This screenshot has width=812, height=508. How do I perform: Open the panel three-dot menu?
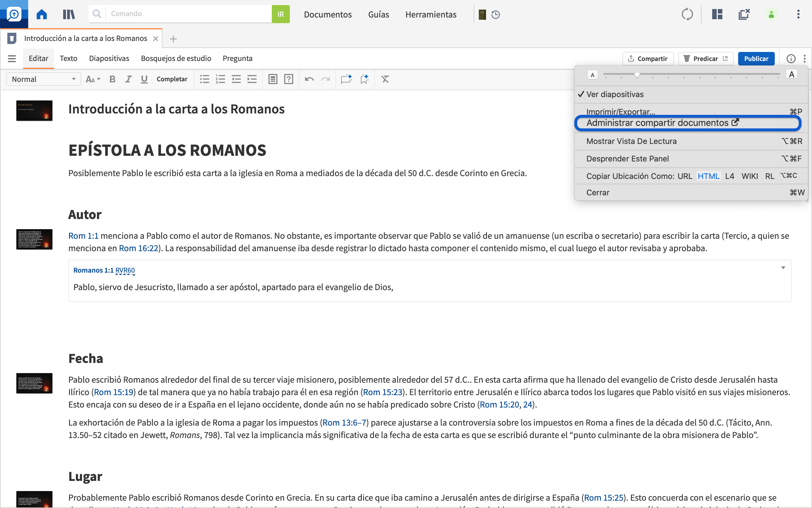click(805, 58)
